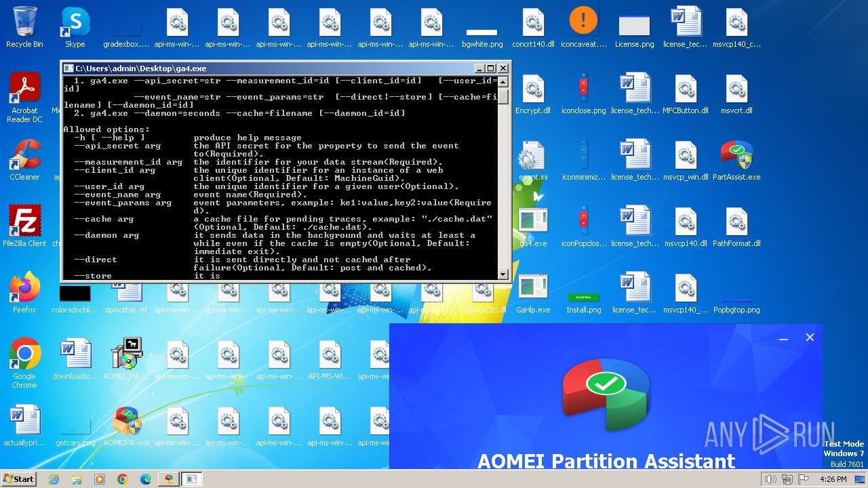The width and height of the screenshot is (868, 488).
Task: Select the event.ini settings file
Action: click(x=533, y=160)
